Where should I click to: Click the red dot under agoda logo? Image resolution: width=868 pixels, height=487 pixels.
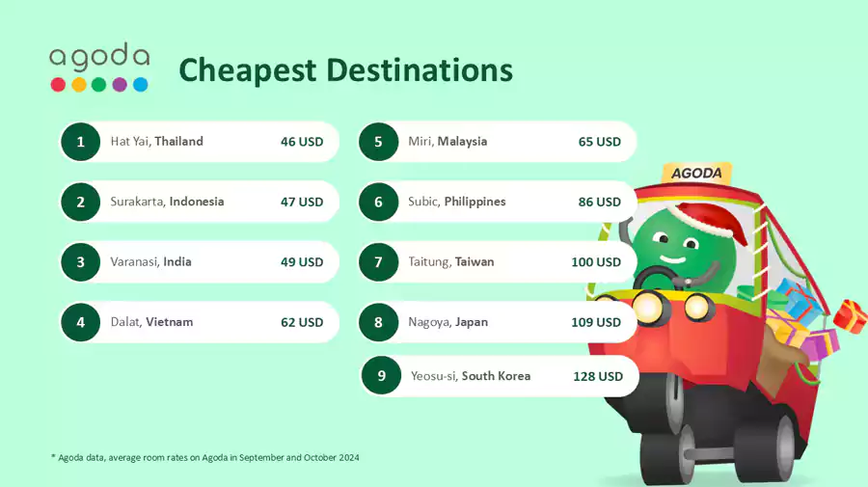click(58, 85)
